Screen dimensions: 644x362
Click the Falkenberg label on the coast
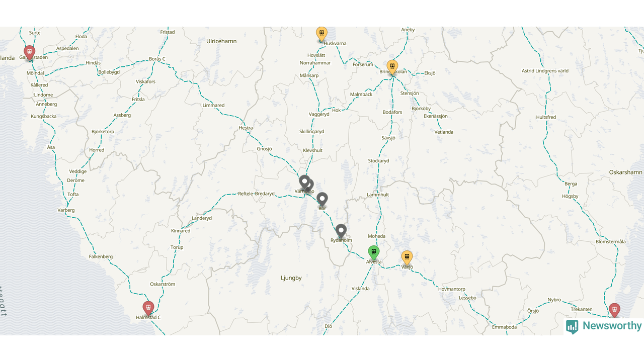tap(101, 256)
